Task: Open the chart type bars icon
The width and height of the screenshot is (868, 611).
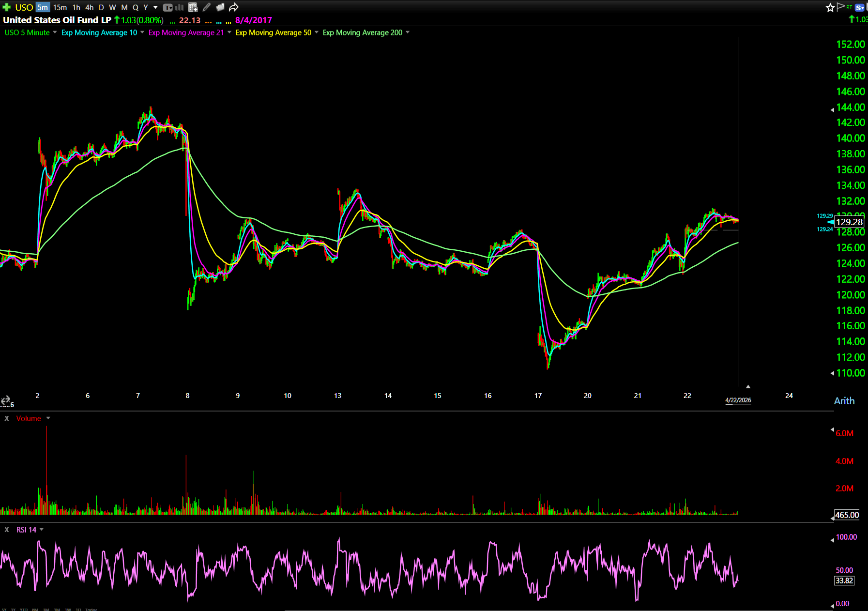Action: (x=179, y=7)
